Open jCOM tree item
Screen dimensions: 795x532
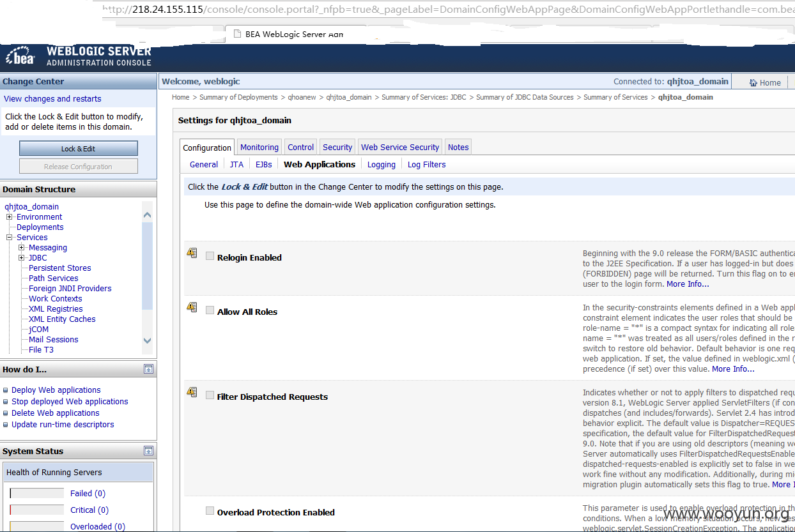pos(39,329)
